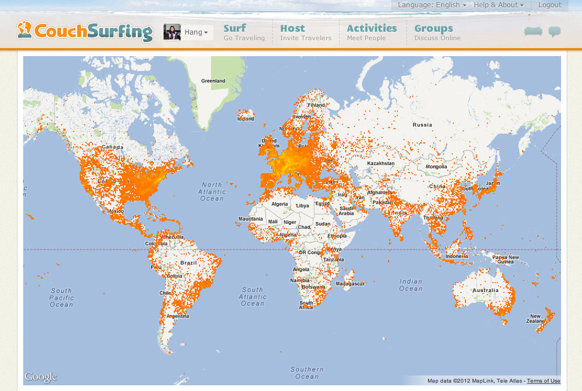Click on Russia on the map

(x=422, y=125)
